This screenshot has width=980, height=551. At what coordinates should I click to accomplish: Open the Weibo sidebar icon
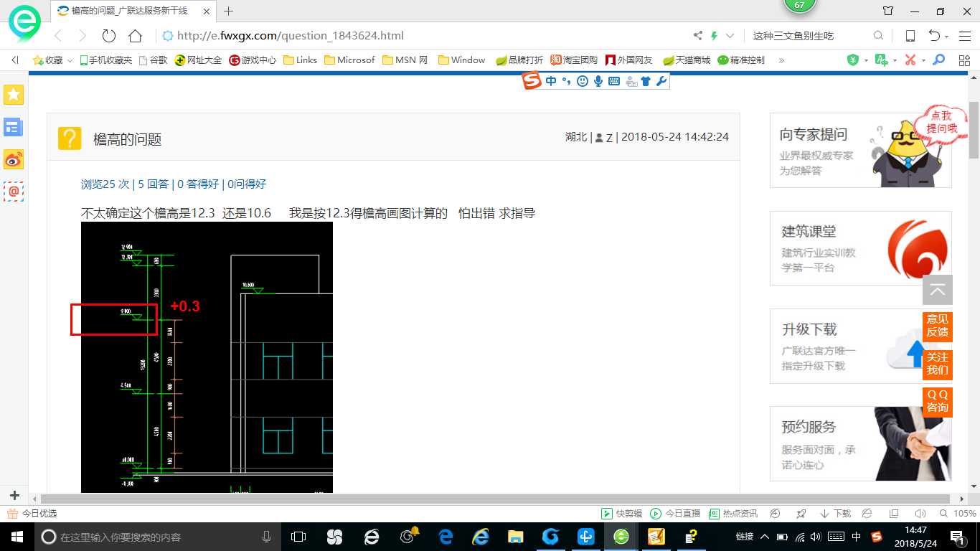tap(14, 159)
